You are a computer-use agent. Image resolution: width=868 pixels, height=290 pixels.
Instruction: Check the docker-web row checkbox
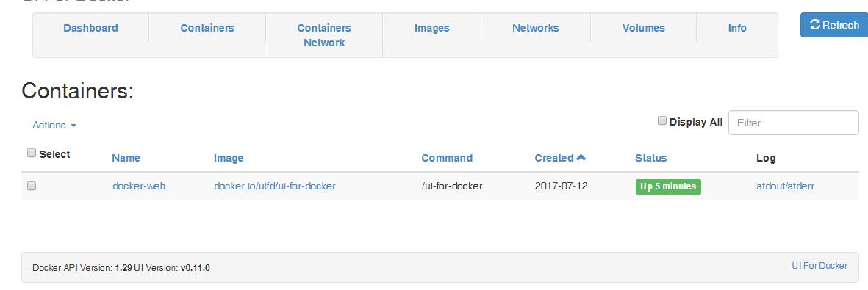pos(32,186)
